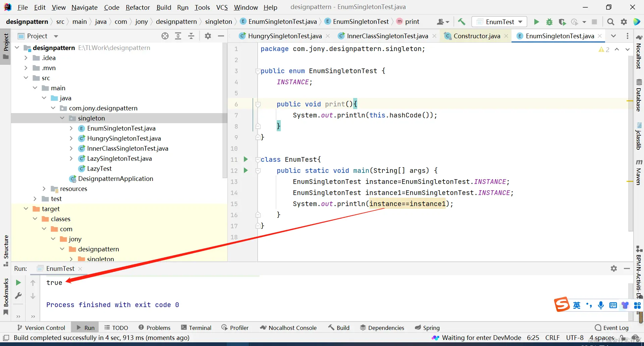Collapse the target folder
644x346 pixels.
(x=26, y=209)
